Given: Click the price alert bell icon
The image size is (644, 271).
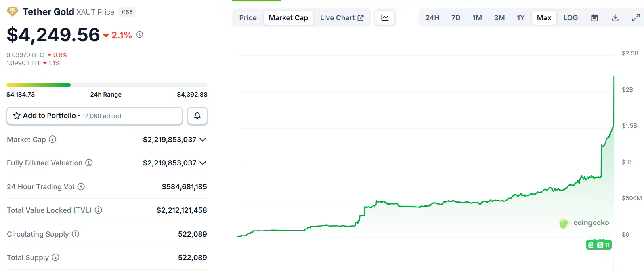Looking at the screenshot, I should [197, 116].
